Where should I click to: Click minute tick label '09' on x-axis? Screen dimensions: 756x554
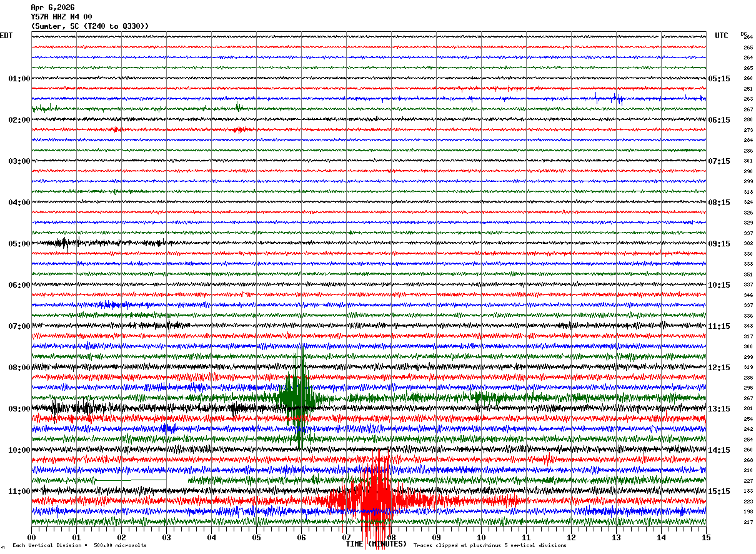pos(436,537)
